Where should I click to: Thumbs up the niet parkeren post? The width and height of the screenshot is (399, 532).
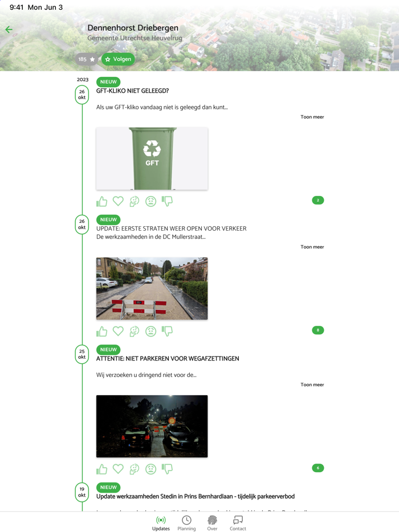click(101, 469)
